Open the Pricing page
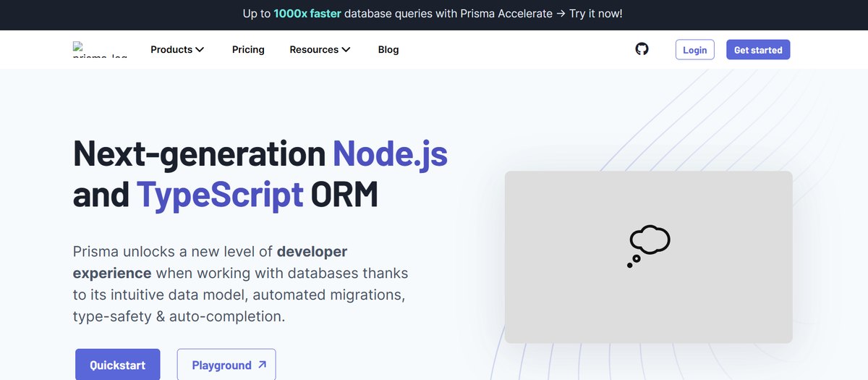 248,49
